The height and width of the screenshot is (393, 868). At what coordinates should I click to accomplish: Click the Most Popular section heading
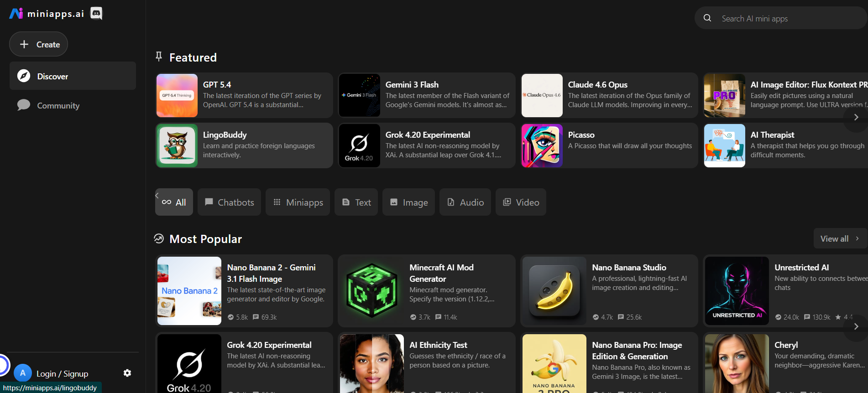coord(205,239)
